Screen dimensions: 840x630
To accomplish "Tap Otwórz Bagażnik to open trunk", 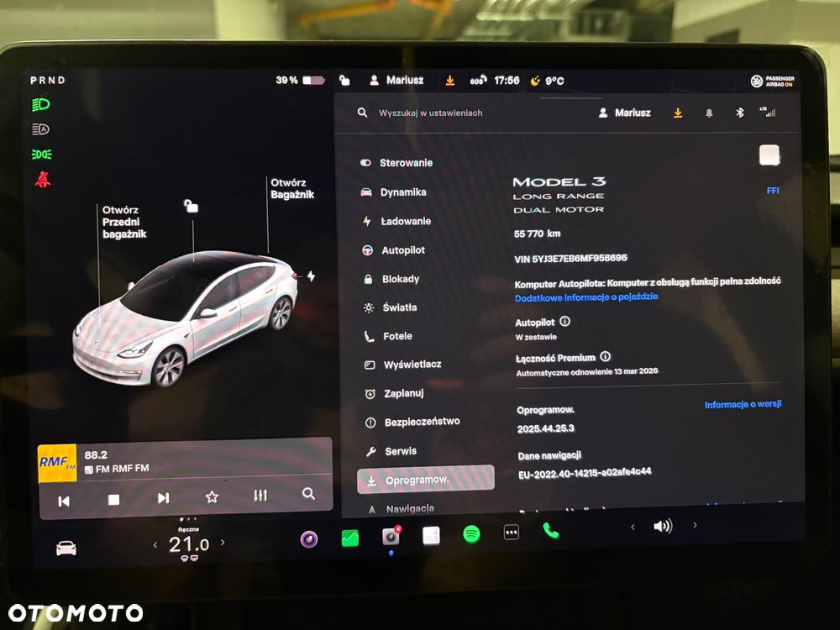I will tap(292, 188).
